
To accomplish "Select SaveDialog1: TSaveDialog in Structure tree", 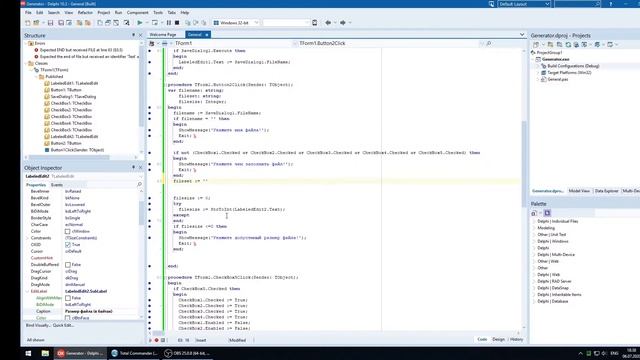I will click(73, 97).
